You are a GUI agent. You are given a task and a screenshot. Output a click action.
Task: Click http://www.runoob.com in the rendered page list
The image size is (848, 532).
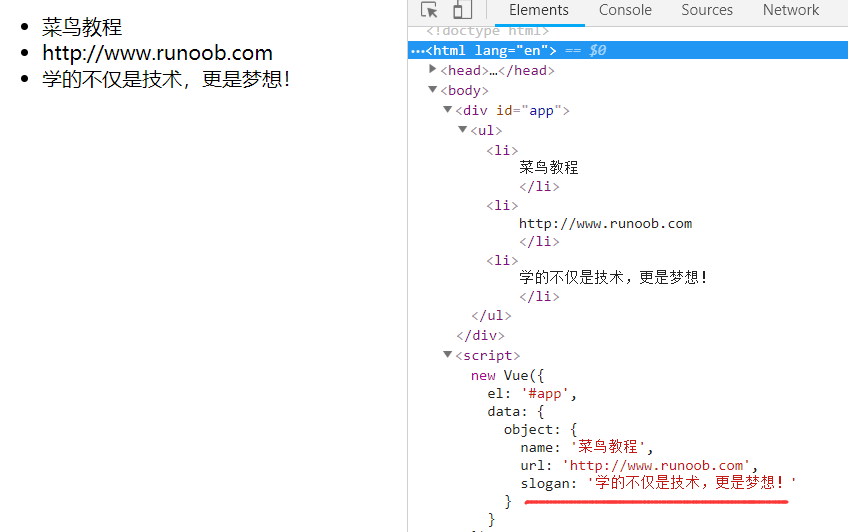157,53
